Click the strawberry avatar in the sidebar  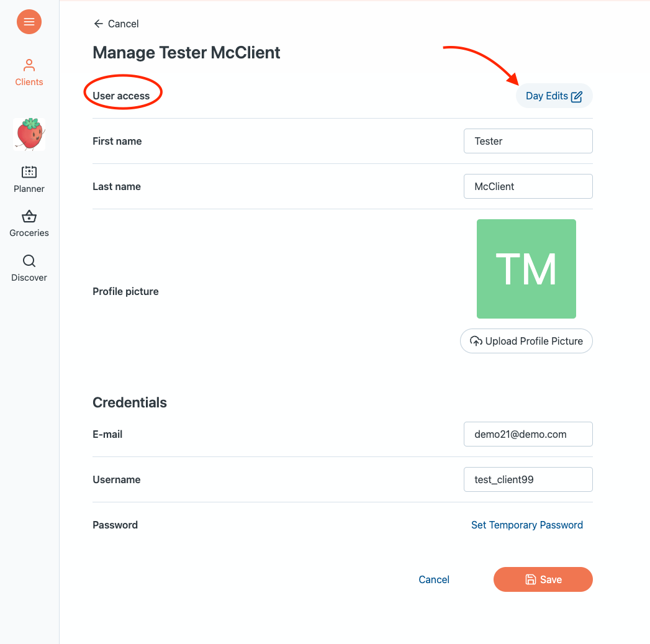[29, 134]
